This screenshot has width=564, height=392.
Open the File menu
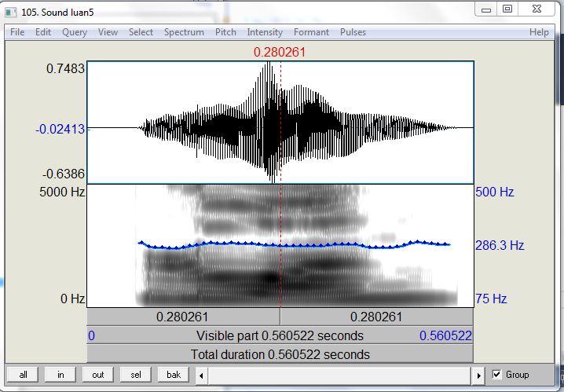17,32
